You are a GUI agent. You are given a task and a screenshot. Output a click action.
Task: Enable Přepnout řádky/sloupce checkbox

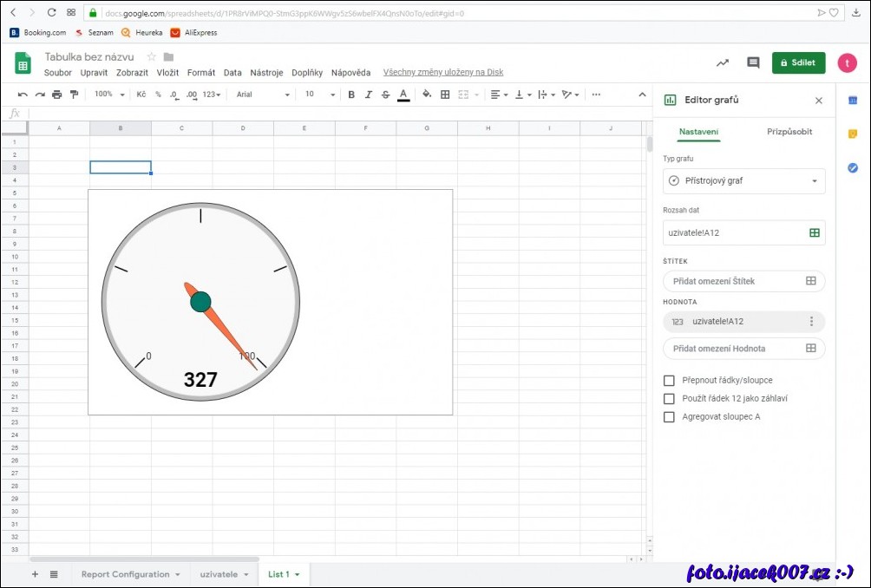click(669, 381)
